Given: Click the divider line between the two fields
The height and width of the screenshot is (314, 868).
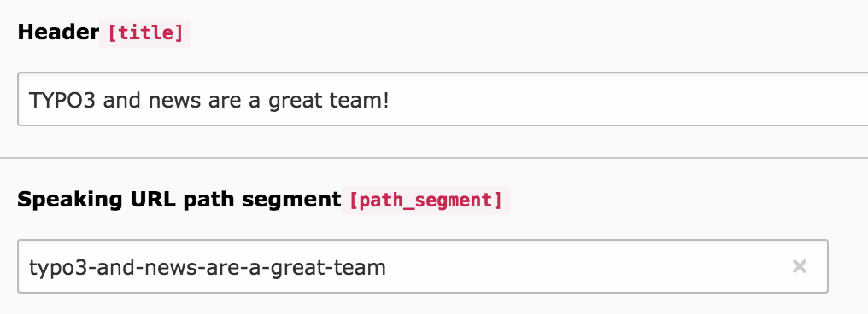Looking at the screenshot, I should (434, 158).
